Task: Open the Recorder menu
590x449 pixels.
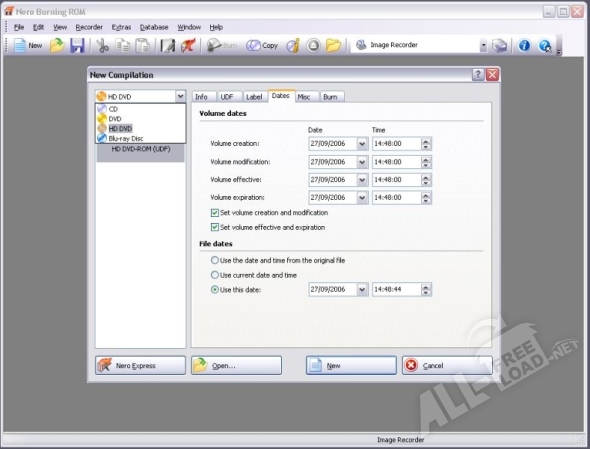Action: 89,27
